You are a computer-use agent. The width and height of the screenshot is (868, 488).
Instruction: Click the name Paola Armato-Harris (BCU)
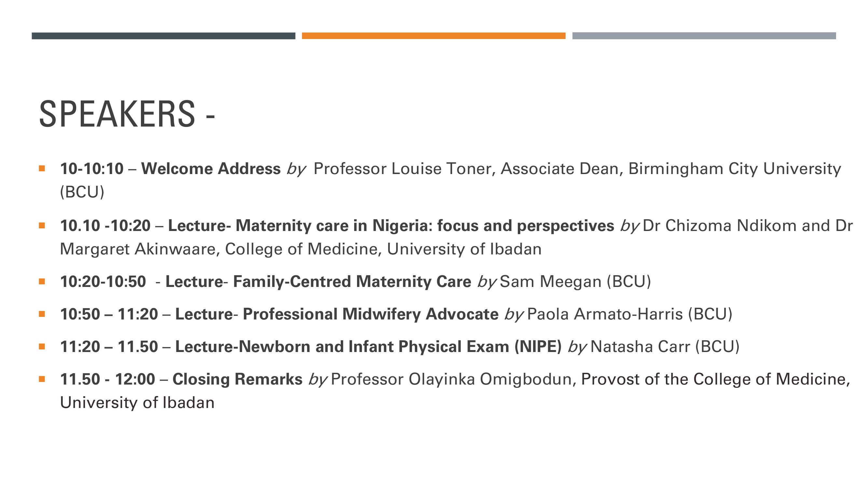630,314
